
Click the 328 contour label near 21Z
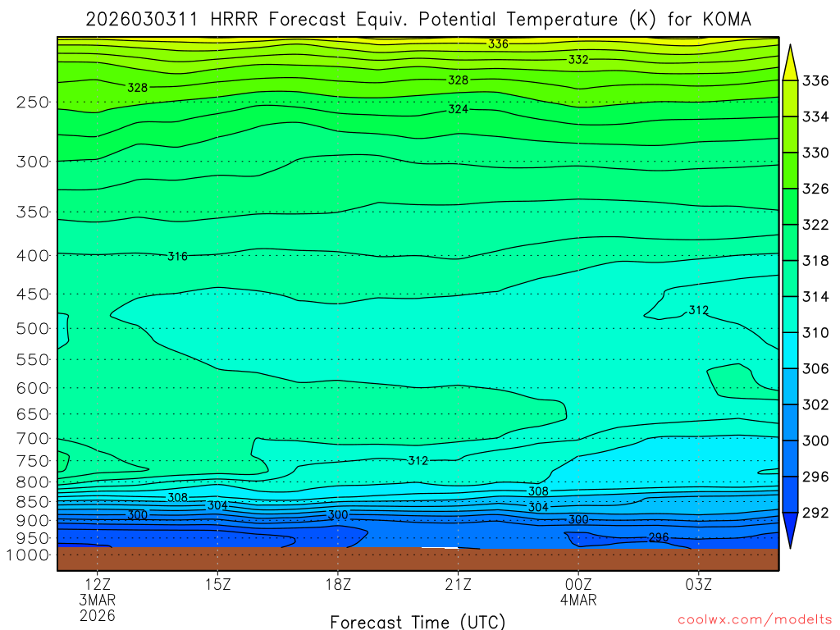pos(458,80)
